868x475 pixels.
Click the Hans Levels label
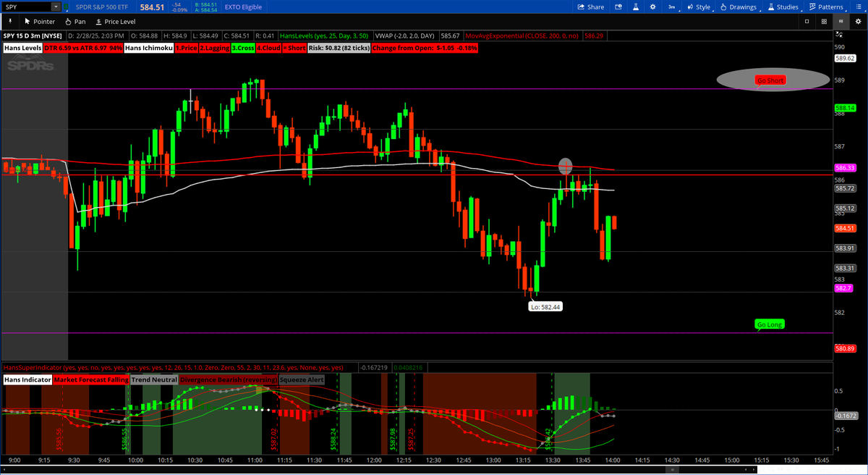23,48
